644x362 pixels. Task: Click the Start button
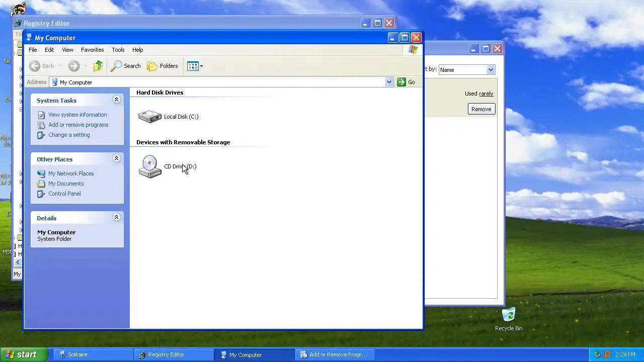tap(23, 354)
